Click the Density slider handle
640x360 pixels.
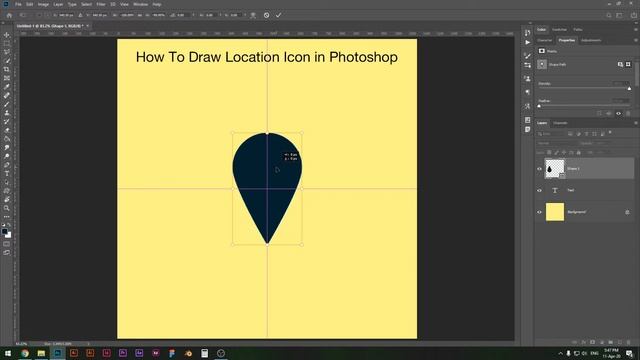[x=629, y=89]
